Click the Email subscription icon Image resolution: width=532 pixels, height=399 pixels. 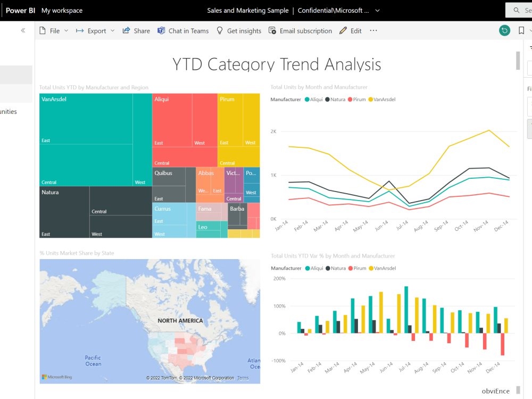272,30
